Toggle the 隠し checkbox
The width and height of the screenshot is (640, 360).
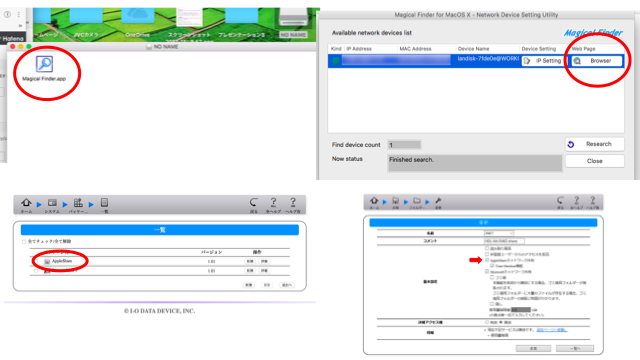tap(492, 304)
